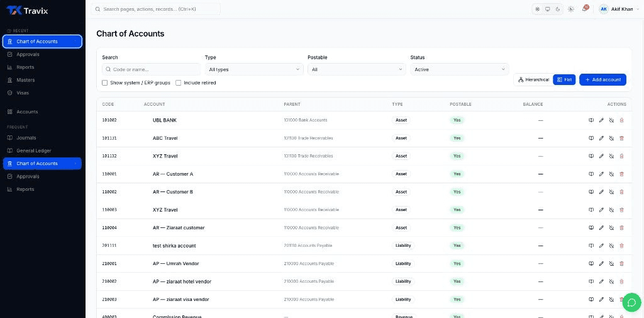Viewport: 644px width, 318px height.
Task: Open ledger book icon for UBL BANK row
Action: [591, 120]
